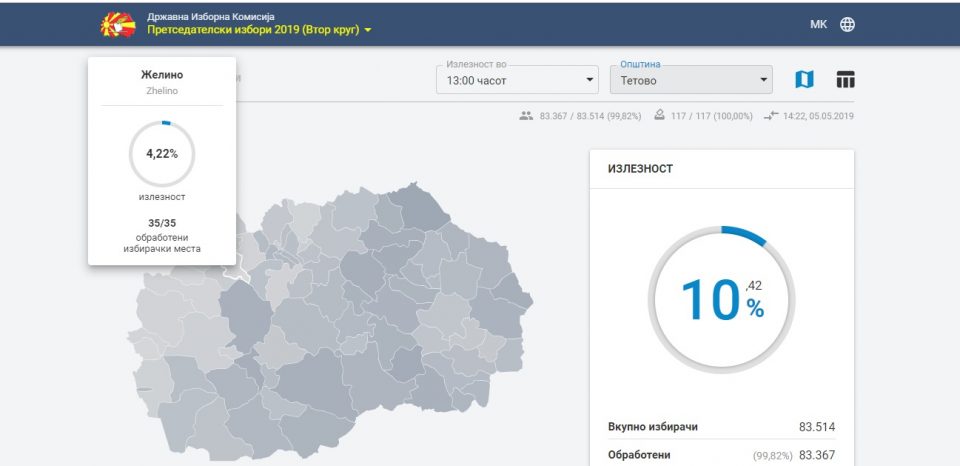Viewport: 960px width, 466px height.
Task: Click the (99,82%) percentage beside Обработени
Action: tap(772, 456)
